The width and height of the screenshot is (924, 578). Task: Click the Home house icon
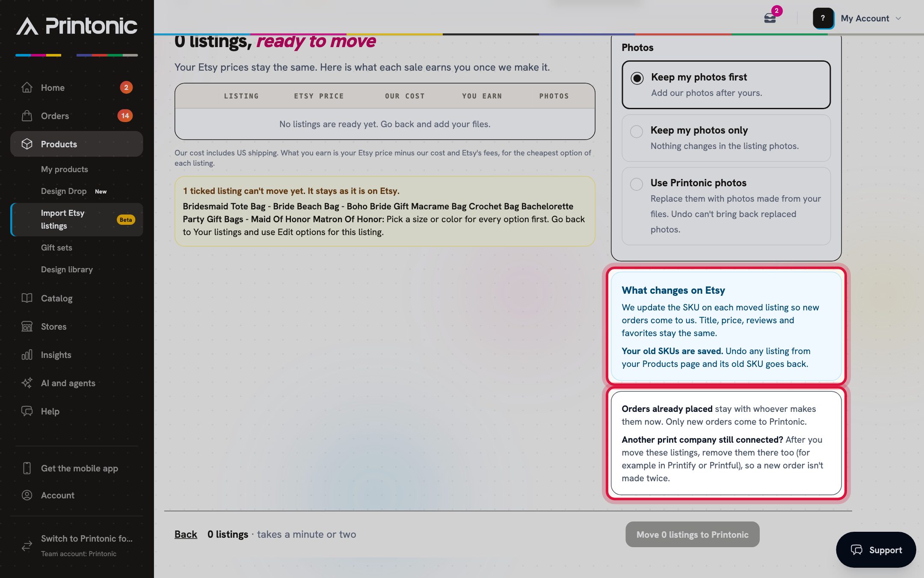[27, 87]
